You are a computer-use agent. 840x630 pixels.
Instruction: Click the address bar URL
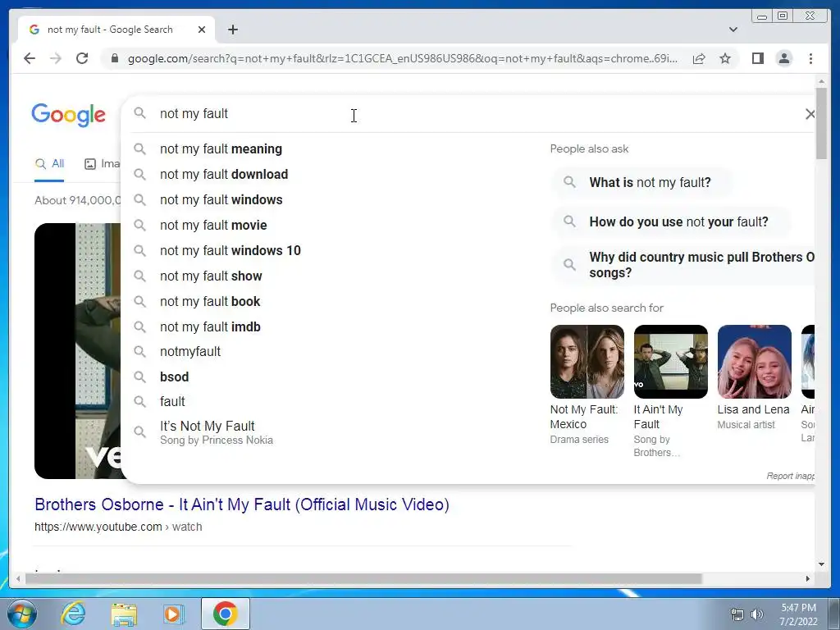click(x=402, y=58)
